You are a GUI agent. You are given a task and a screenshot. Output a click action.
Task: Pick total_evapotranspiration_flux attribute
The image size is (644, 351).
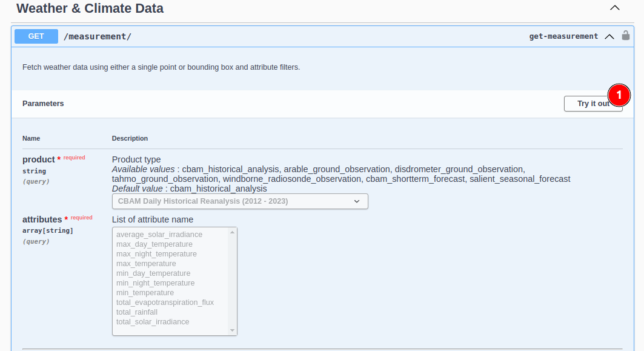(165, 303)
